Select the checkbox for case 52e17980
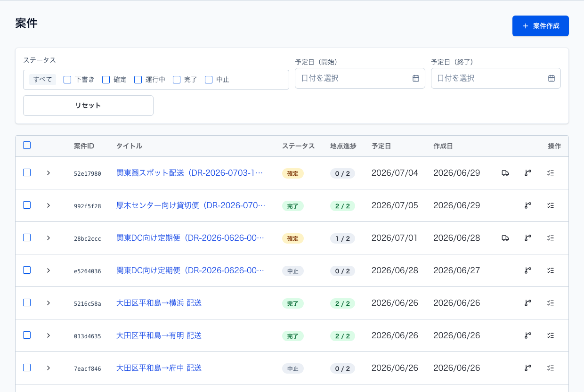Screen dimensions: 584x392 coord(27,172)
